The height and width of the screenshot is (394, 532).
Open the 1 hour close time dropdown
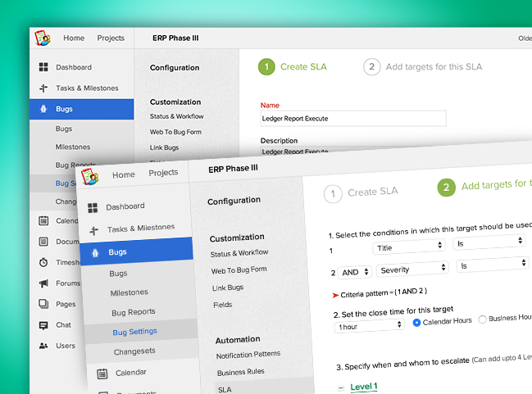pos(369,325)
